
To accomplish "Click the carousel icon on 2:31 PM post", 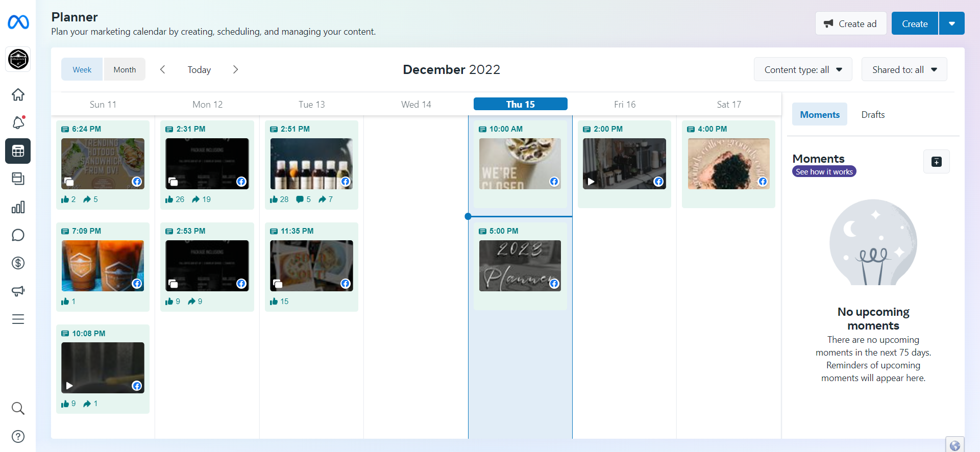I will [x=173, y=182].
